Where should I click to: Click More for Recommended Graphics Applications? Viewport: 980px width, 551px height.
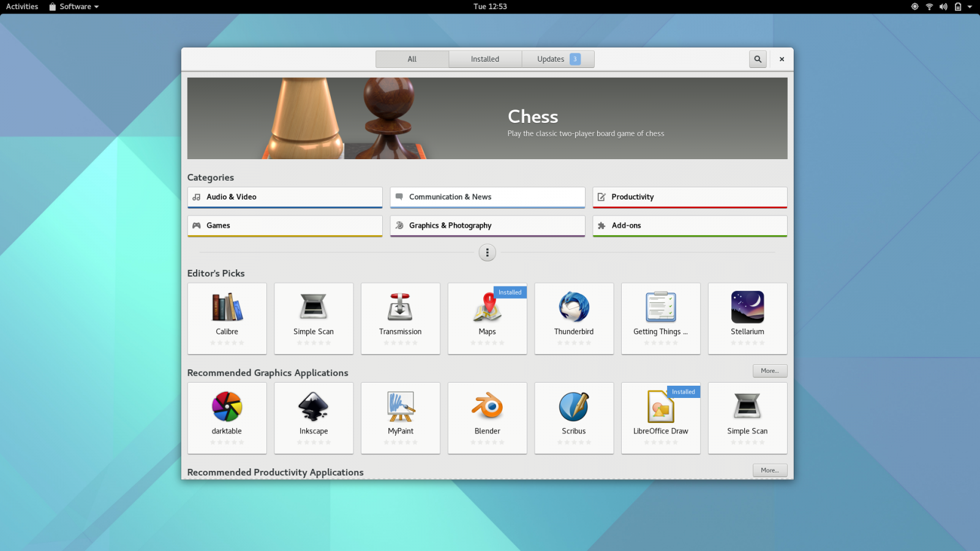770,370
